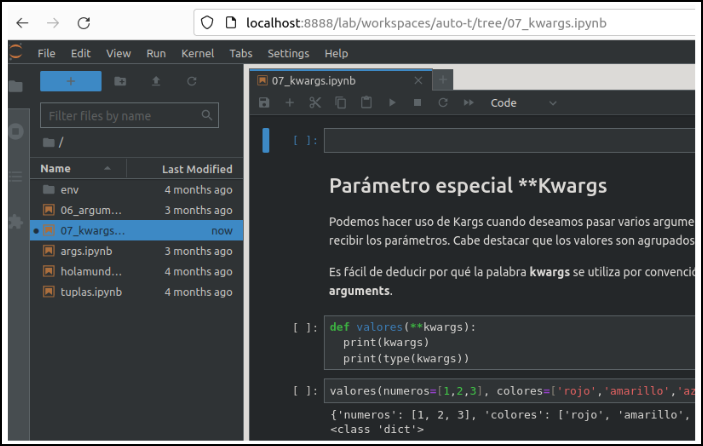Switch to the 07_kwargs.ipynb tab
Screen dimensions: 703x446
click(341, 81)
